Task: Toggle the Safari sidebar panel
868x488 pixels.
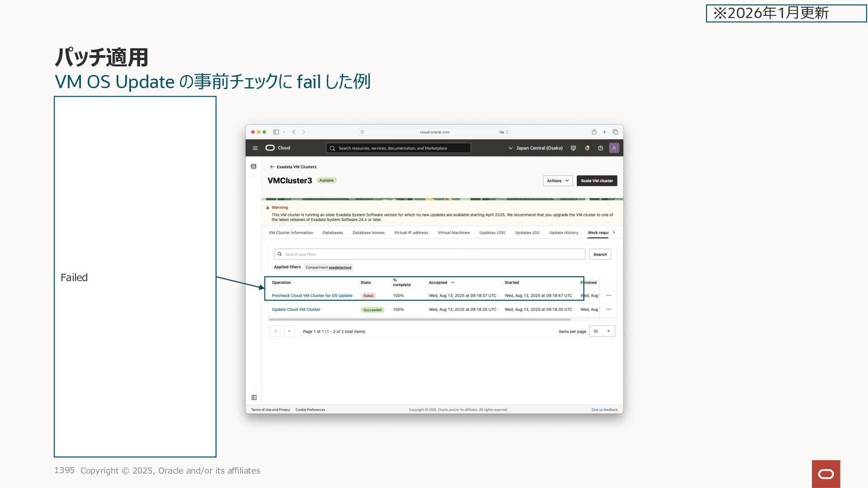Action: 276,132
